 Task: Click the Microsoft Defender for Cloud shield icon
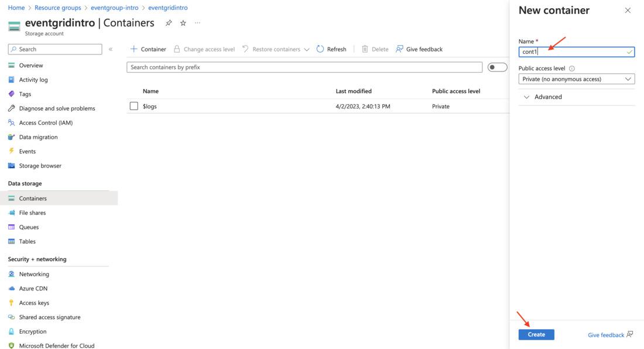pos(12,345)
